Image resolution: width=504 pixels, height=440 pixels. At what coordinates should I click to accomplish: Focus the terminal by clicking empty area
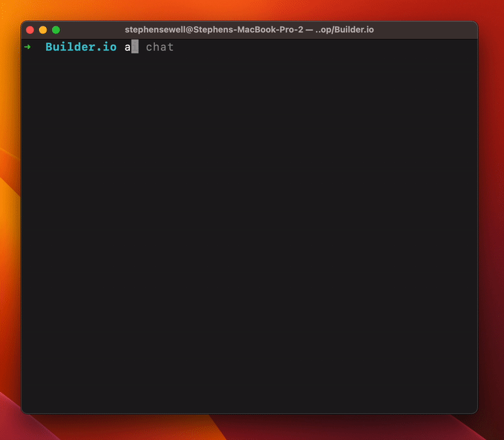(252, 252)
